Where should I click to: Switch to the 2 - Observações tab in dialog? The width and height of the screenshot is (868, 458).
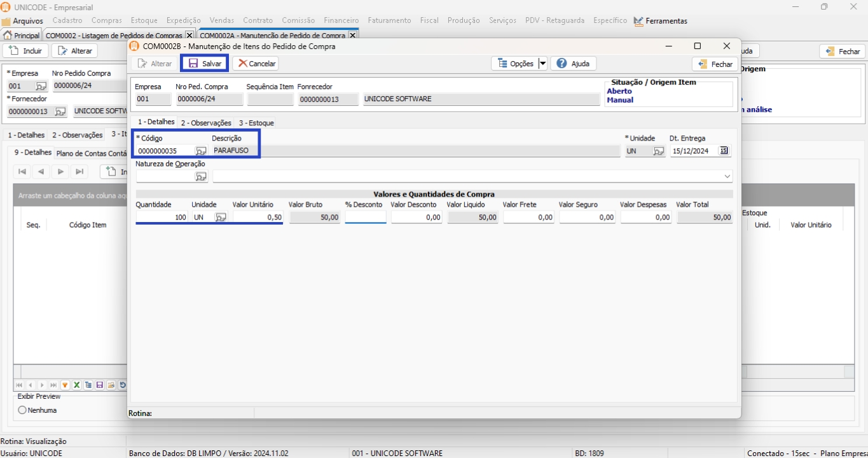pos(205,123)
